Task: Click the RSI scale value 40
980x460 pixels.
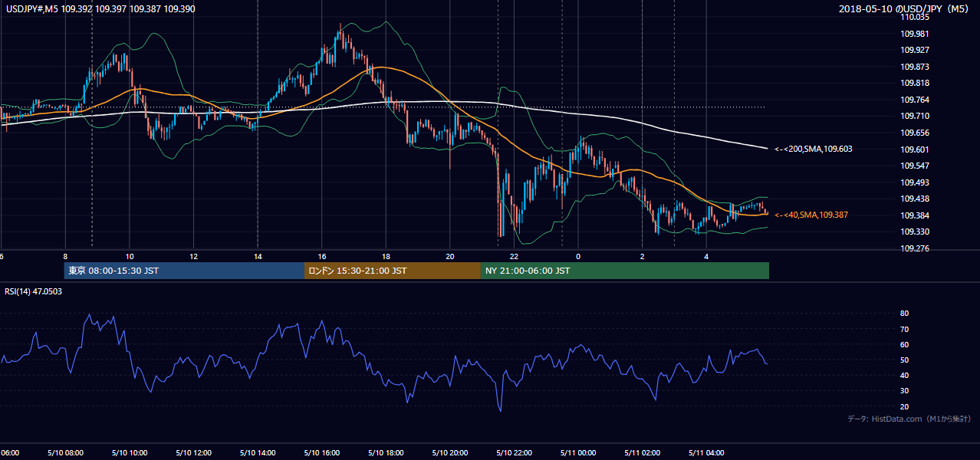Action: [905, 375]
